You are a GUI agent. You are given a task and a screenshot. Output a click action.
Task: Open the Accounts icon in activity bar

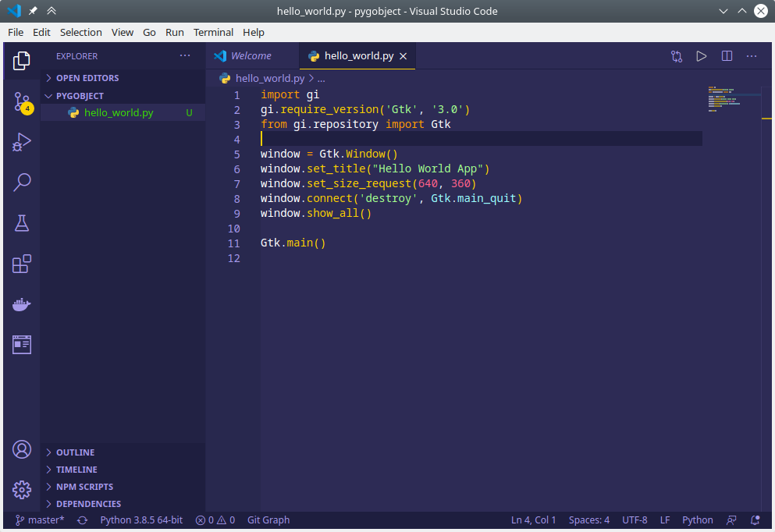pyautogui.click(x=21, y=449)
